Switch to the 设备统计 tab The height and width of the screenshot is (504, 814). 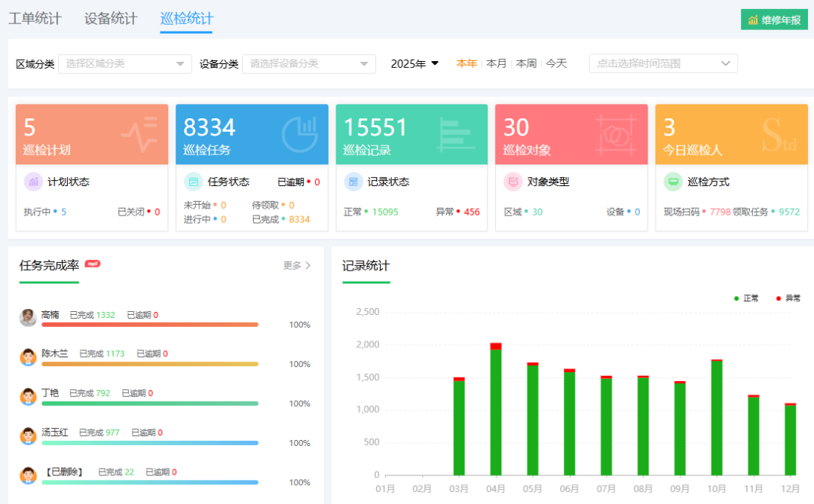coord(111,19)
